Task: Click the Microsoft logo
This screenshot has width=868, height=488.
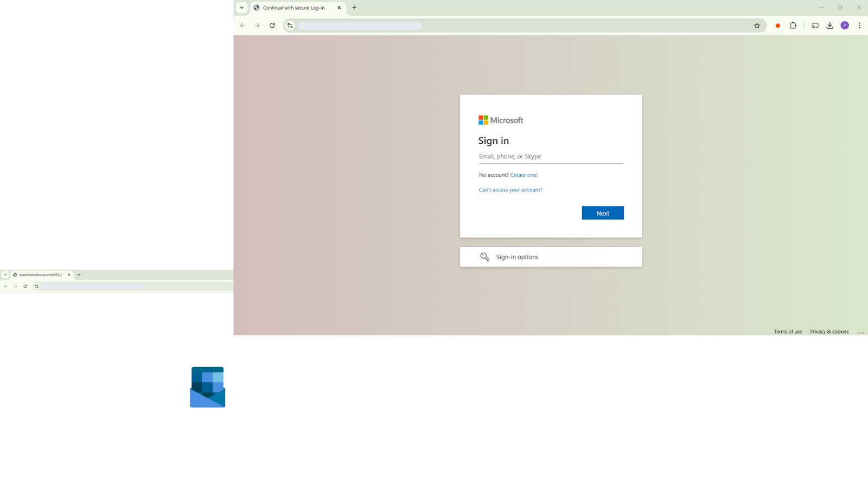Action: (501, 120)
